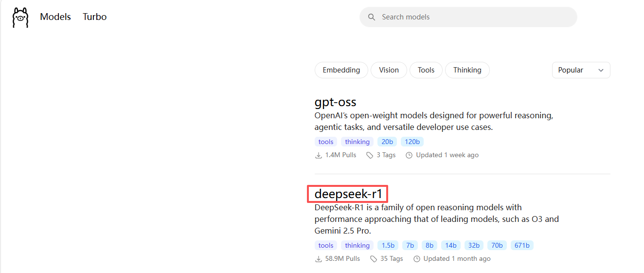Select the 32b size tag
644x273 pixels.
click(x=474, y=245)
